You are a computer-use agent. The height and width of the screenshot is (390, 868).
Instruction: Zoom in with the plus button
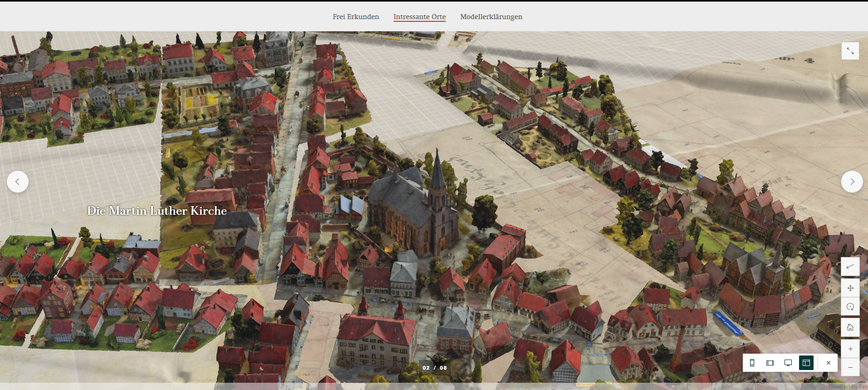point(850,349)
